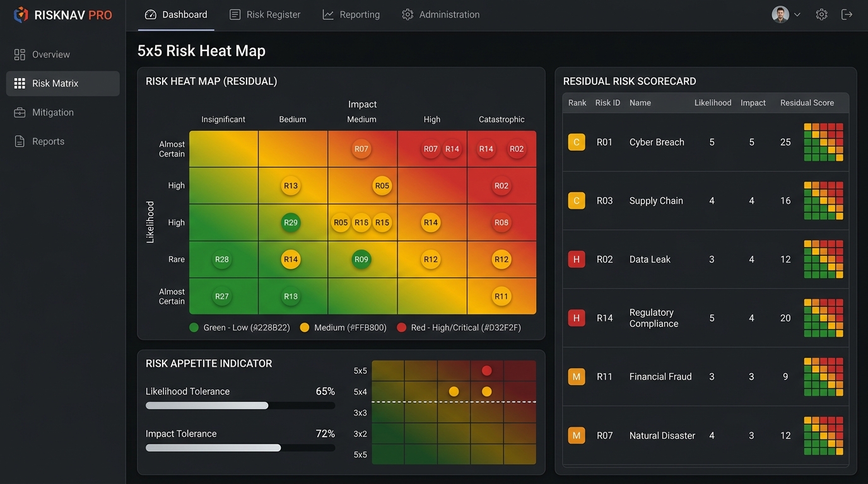The height and width of the screenshot is (484, 868).
Task: Select the R27 risk marker
Action: click(x=222, y=296)
